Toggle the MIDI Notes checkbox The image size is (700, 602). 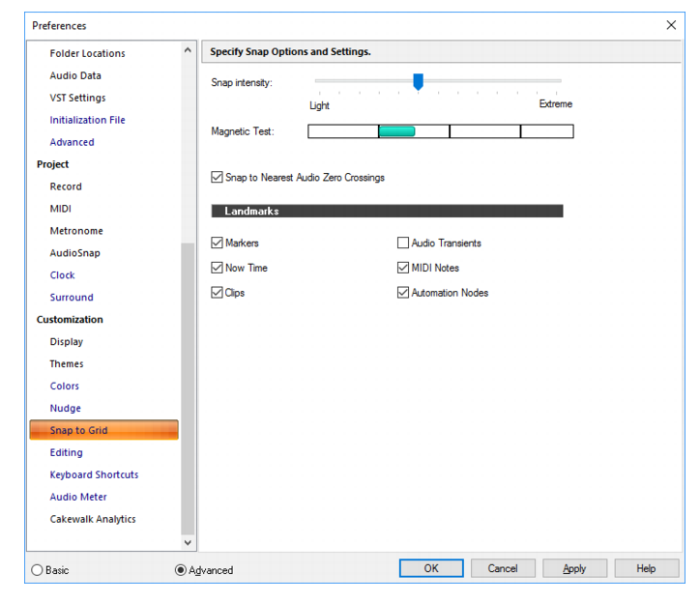[x=402, y=268]
